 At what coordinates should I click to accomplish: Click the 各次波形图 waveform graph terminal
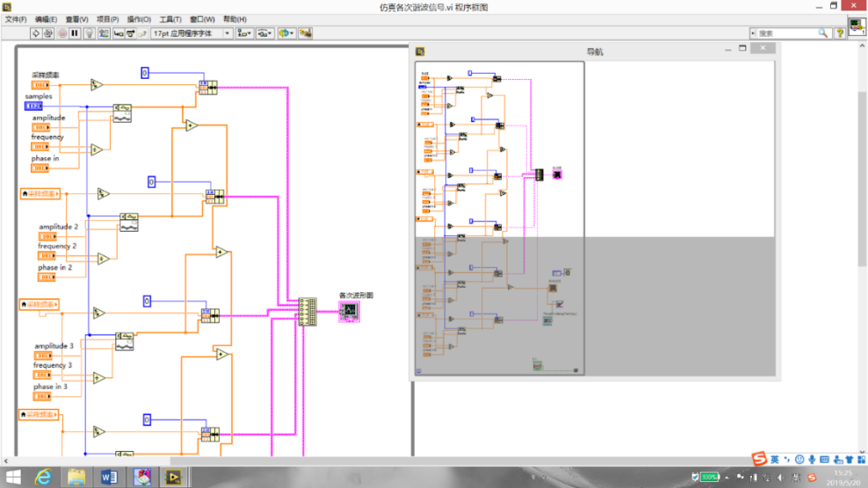click(350, 311)
